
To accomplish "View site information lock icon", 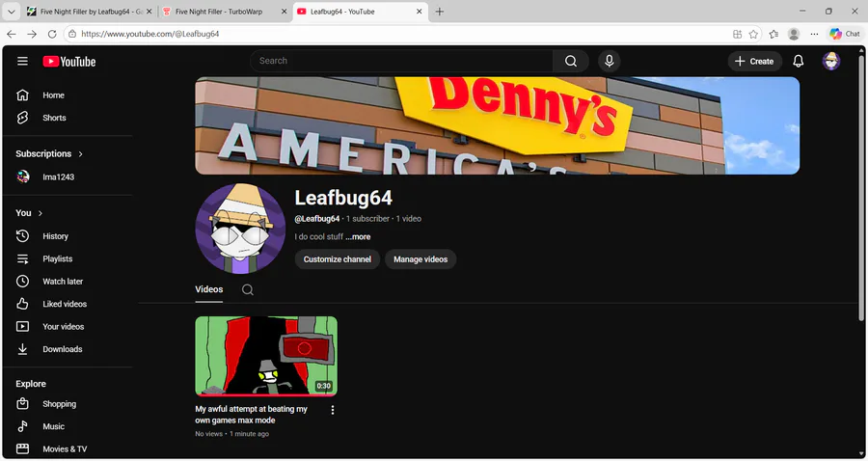I will click(72, 34).
